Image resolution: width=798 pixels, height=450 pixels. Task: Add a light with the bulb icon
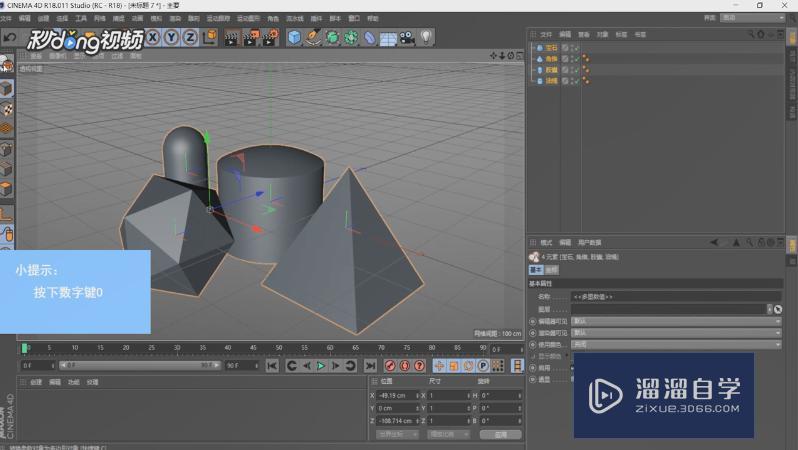point(426,37)
